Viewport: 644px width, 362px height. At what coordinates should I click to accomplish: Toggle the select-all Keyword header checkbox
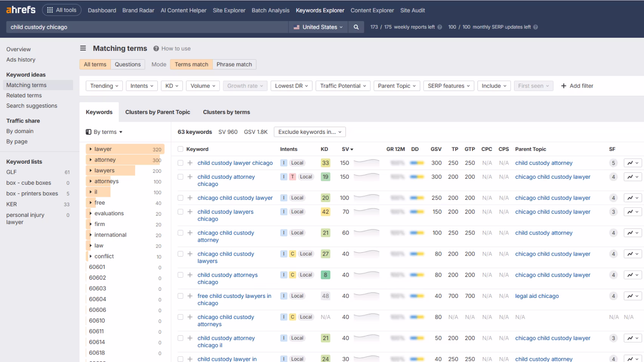coord(180,149)
